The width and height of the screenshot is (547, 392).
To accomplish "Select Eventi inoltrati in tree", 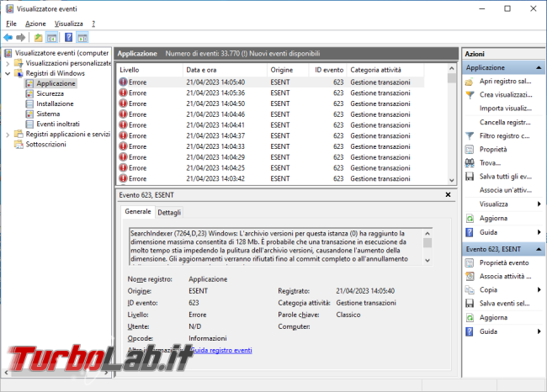I will coord(58,124).
